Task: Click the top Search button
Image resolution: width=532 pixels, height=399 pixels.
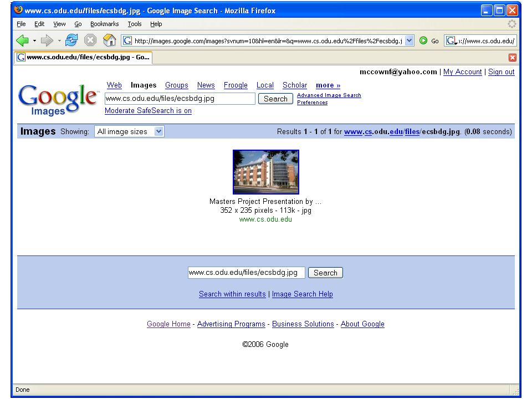Action: pyautogui.click(x=275, y=99)
